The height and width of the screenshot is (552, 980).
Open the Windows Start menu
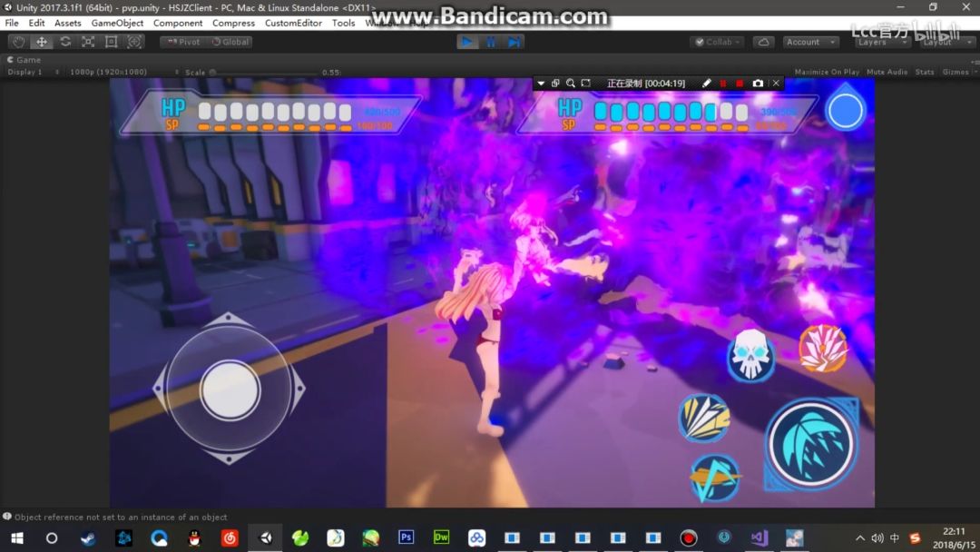click(x=17, y=537)
